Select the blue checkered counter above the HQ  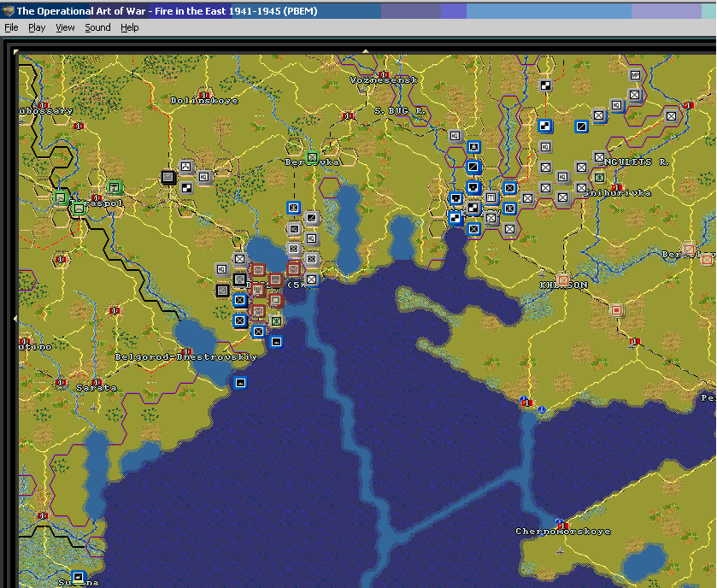pyautogui.click(x=545, y=126)
